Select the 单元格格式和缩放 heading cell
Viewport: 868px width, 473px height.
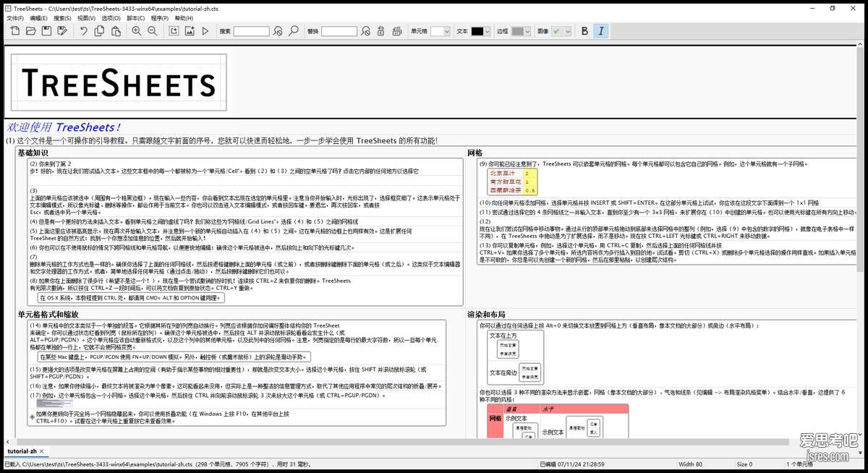[48, 315]
